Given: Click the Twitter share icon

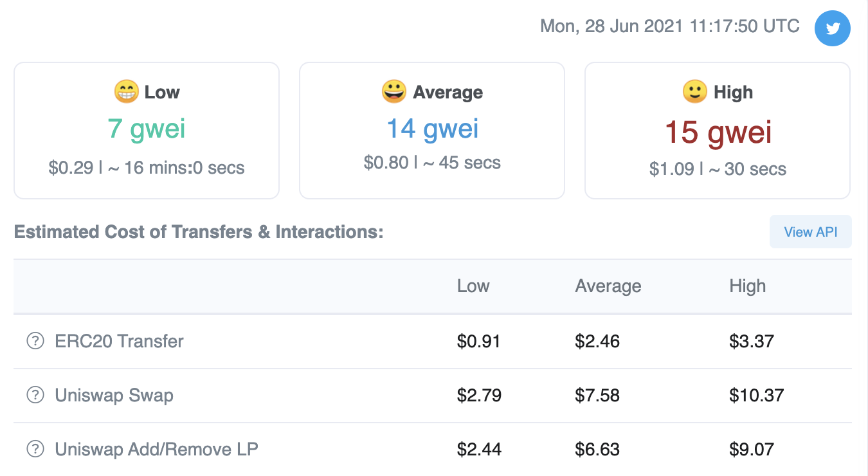Looking at the screenshot, I should point(833,28).
